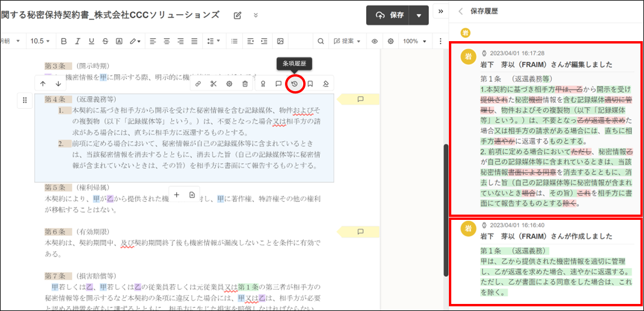Click the 保存 save button
644x311 pixels.
(389, 15)
